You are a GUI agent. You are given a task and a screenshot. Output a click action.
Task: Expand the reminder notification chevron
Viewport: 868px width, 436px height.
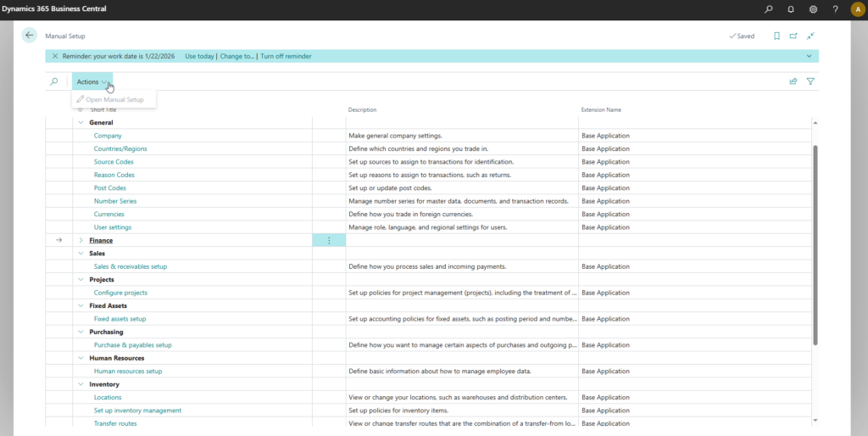pyautogui.click(x=809, y=56)
